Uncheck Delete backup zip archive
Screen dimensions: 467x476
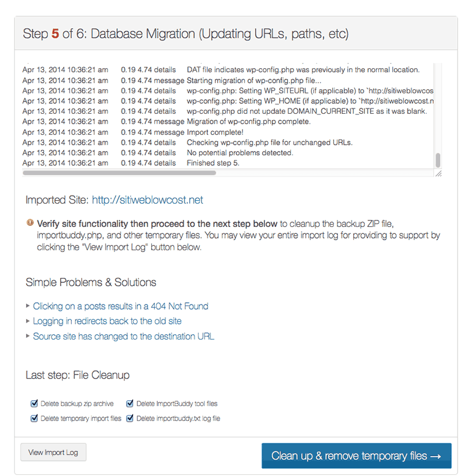[34, 404]
